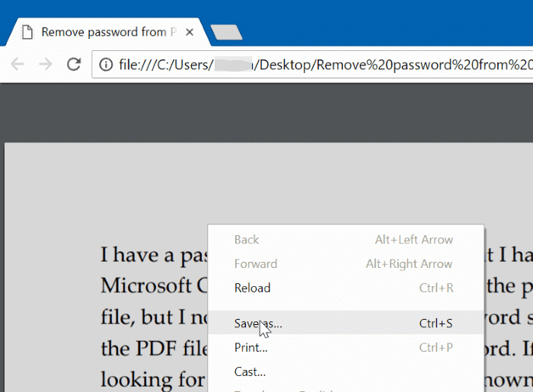The image size is (533, 392).
Task: Open a new tab with the new-tab button
Action: pos(226,32)
